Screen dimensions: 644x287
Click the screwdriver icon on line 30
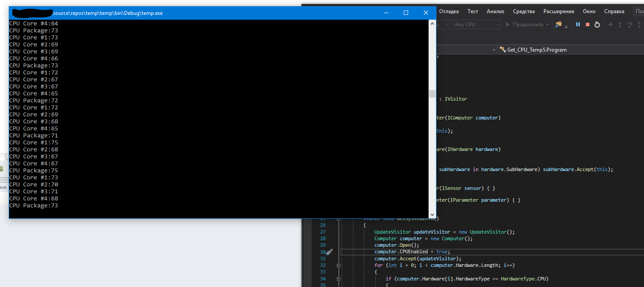click(x=329, y=252)
